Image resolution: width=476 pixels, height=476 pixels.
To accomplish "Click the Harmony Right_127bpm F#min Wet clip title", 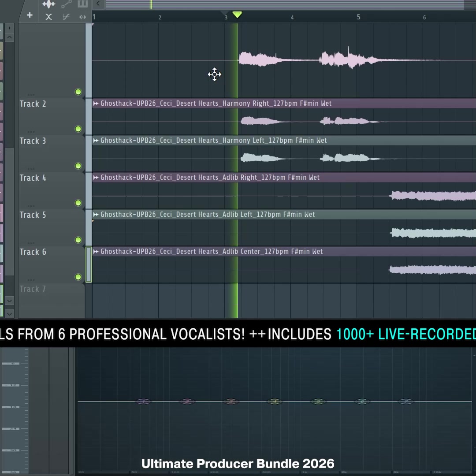I will click(x=216, y=104).
